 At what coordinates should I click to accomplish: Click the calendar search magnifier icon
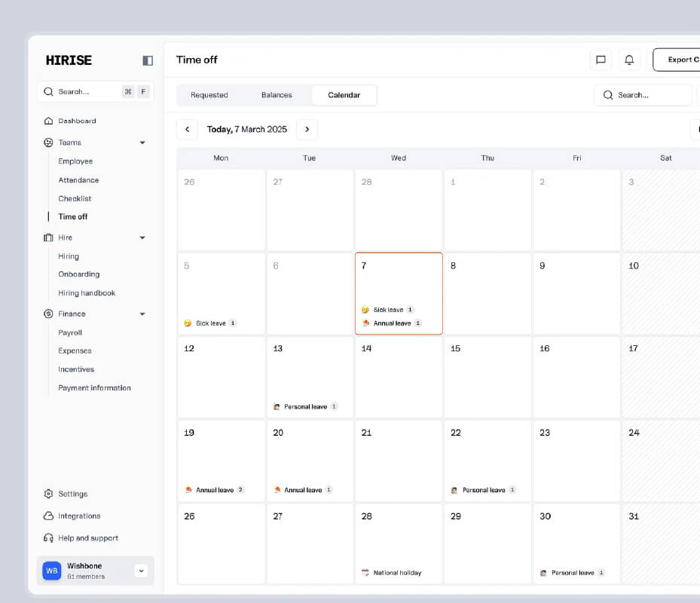[x=608, y=95]
